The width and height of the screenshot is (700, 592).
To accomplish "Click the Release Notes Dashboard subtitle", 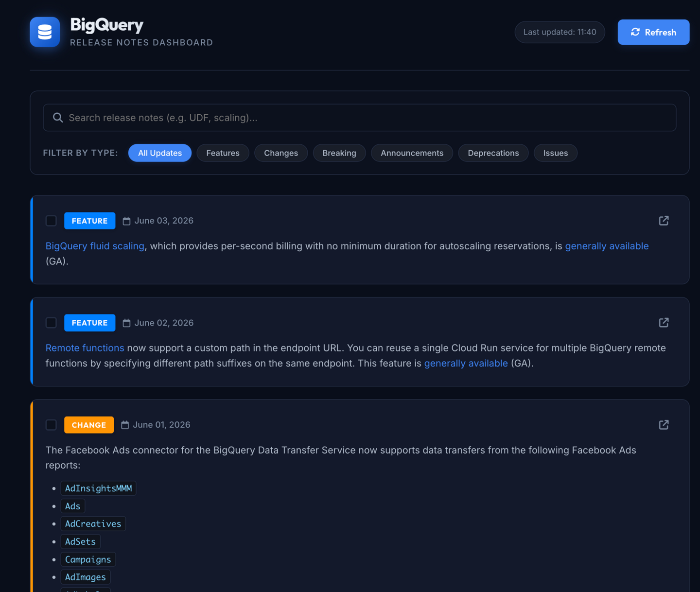I will (141, 43).
